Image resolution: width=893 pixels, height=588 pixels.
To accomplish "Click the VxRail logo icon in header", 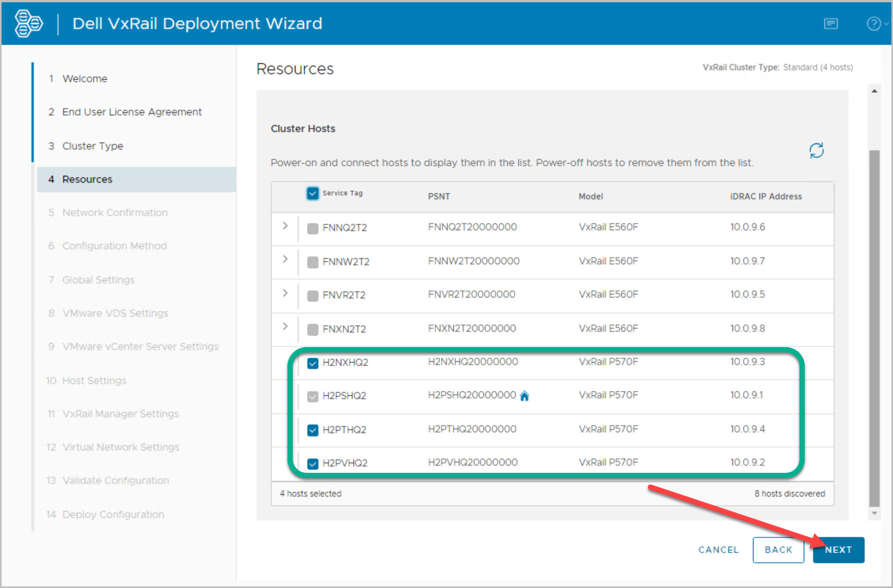I will (x=29, y=24).
